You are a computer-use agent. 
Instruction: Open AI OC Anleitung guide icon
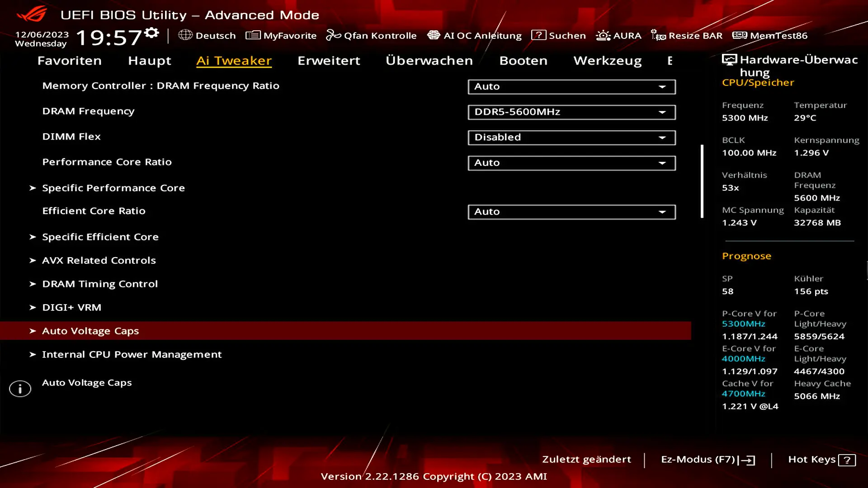coord(434,35)
